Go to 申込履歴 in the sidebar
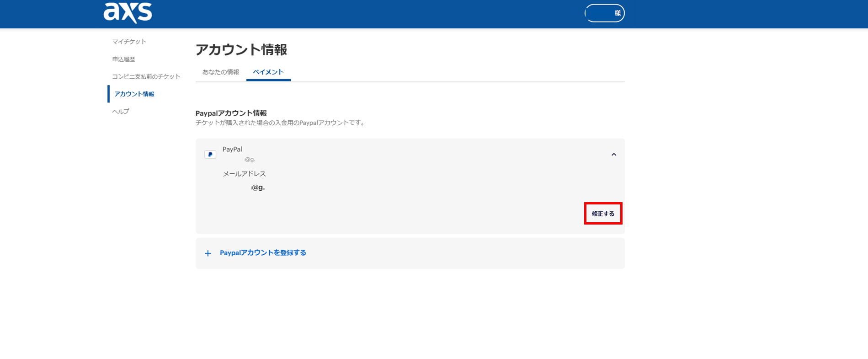 (x=123, y=59)
